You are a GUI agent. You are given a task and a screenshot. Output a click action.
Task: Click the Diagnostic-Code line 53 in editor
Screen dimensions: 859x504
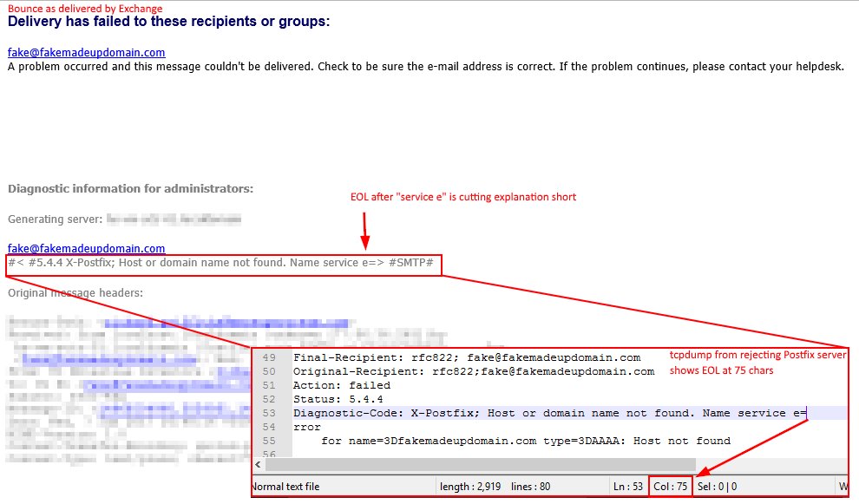(x=549, y=413)
